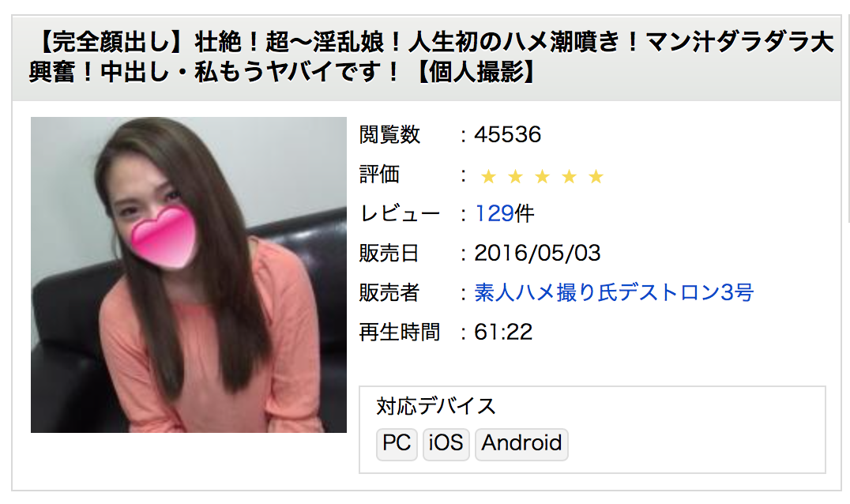Choose the third star in 評価 row
Screen dimensions: 850x504
[542, 176]
